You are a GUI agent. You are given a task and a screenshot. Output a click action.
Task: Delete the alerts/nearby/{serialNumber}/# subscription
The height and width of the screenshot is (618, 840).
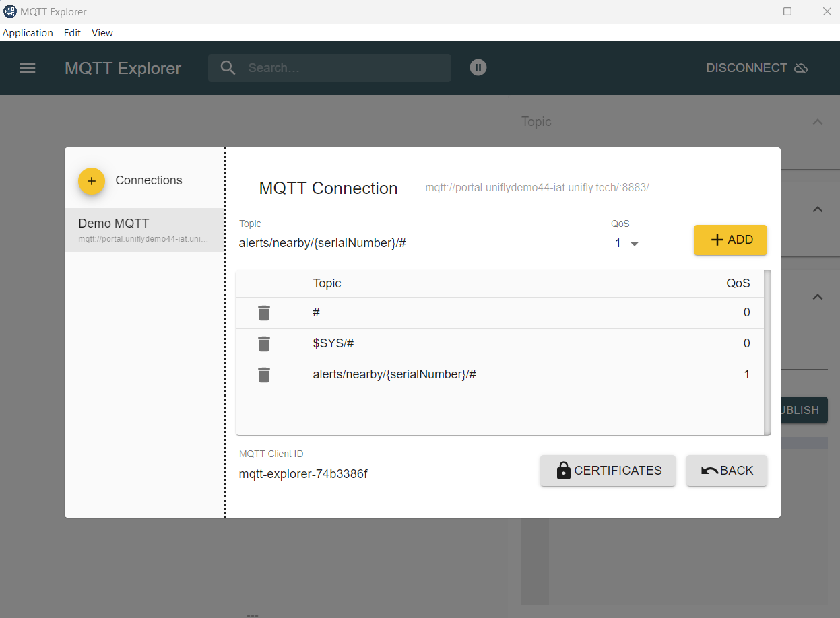click(263, 374)
